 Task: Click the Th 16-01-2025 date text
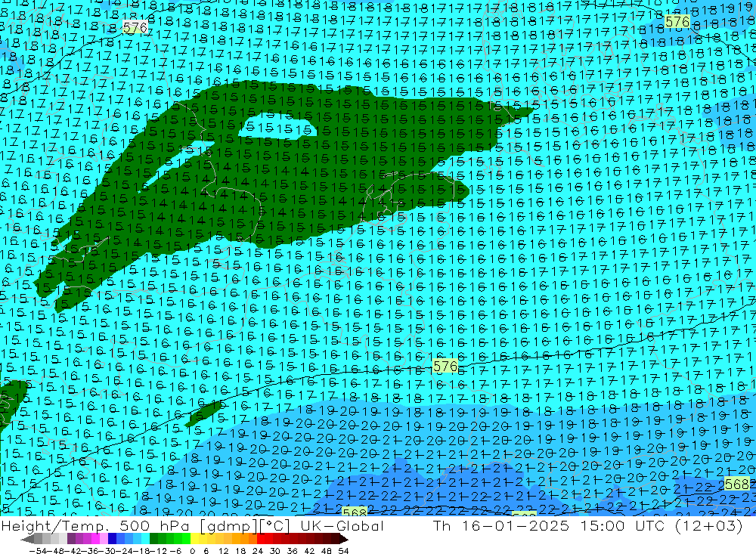(501, 526)
